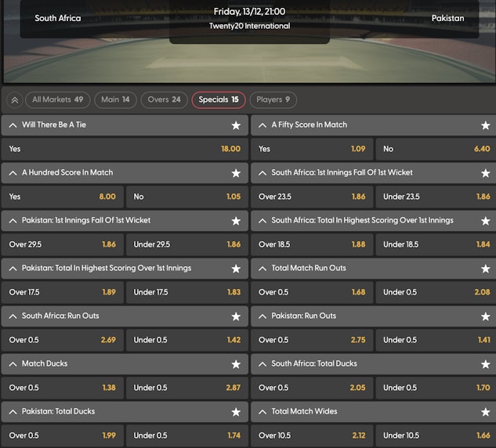This screenshot has width=496, height=448.
Task: Favorite the Total Match Run Outs market
Action: pos(485,269)
